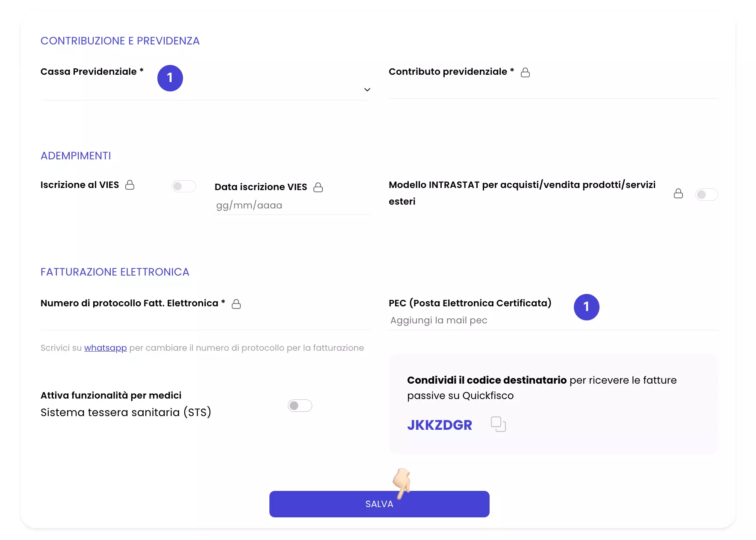Expand the Cassa Previdenziale dropdown arrow
This screenshot has width=756, height=540.
point(367,90)
